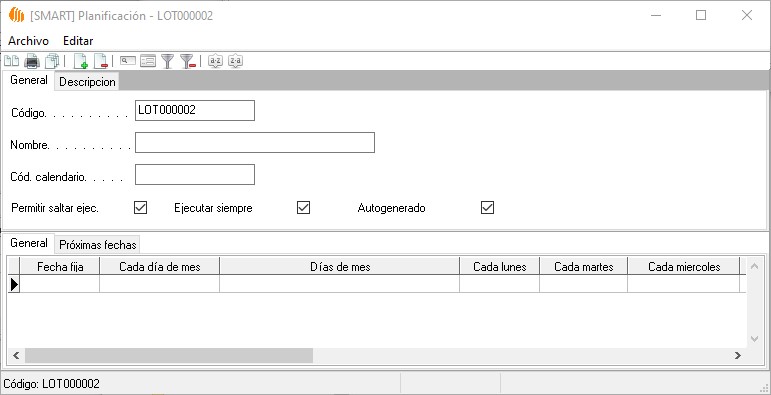The width and height of the screenshot is (771, 395).
Task: Remove filter with funnel red minus icon
Action: point(188,61)
